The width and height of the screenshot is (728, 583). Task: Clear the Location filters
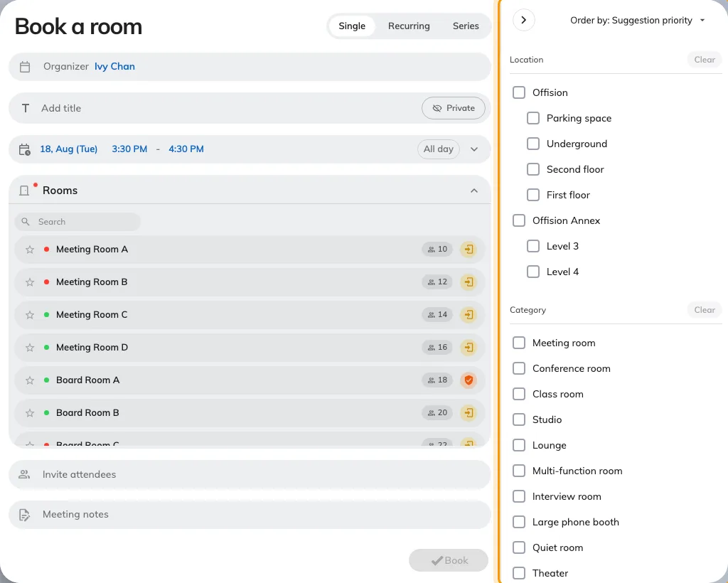pyautogui.click(x=705, y=60)
